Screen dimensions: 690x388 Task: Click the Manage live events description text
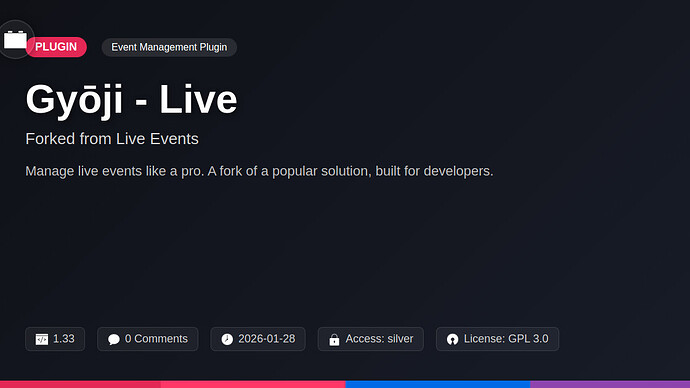point(259,171)
